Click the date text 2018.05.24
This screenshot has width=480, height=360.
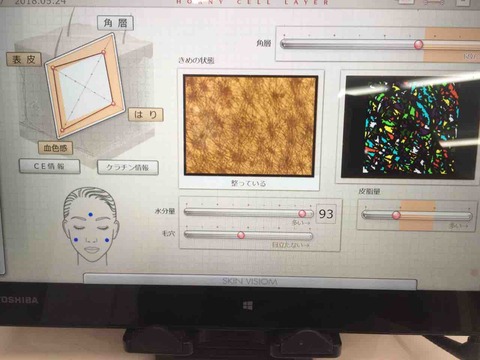point(41,2)
